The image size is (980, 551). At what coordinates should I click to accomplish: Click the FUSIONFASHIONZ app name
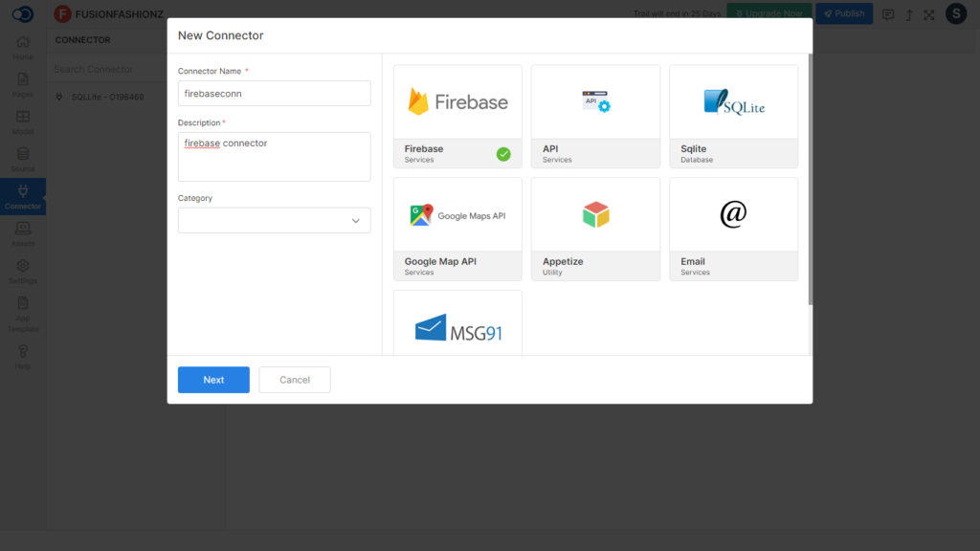tap(120, 13)
